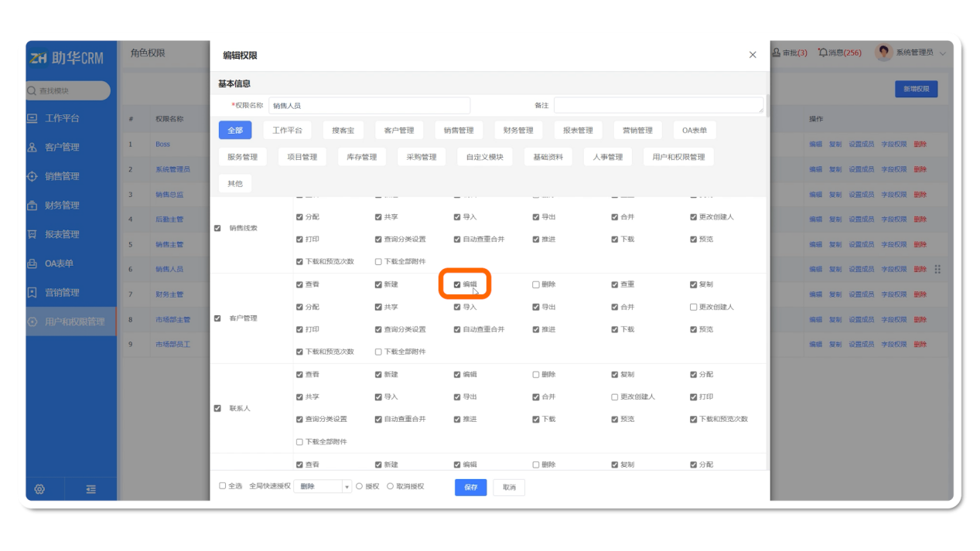Viewport: 980px width, 551px height.
Task: Click the 权限名称 input field
Action: point(368,105)
